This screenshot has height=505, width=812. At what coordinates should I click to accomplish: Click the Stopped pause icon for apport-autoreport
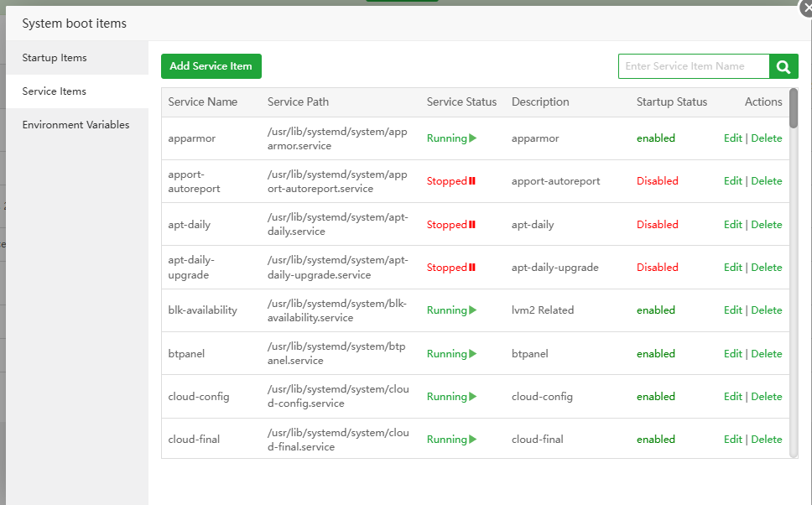(472, 181)
